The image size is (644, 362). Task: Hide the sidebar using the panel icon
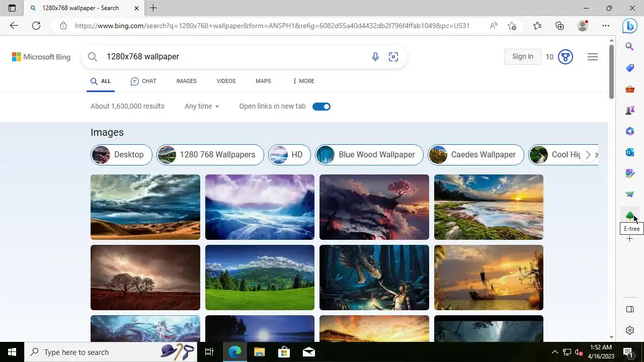click(x=629, y=309)
